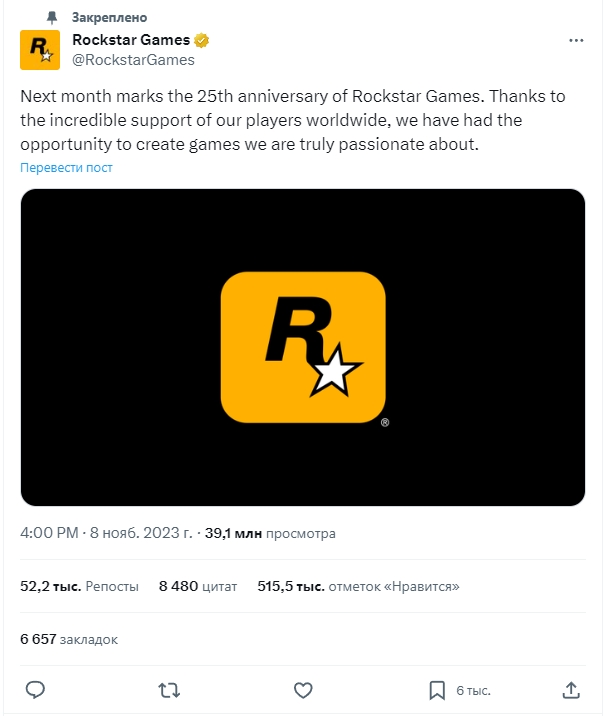Click the Rockstar Games display name

(131, 40)
